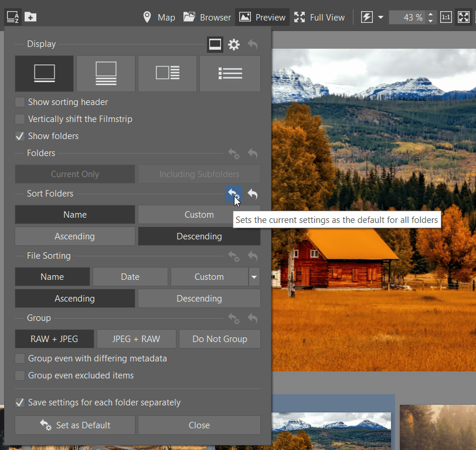Open the Custom file sorting dropdown
Screen dimensions: 476x450
254,276
